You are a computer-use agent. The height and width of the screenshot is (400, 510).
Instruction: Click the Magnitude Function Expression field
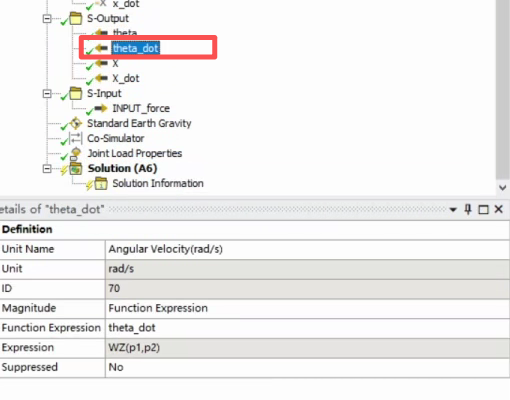[307, 308]
